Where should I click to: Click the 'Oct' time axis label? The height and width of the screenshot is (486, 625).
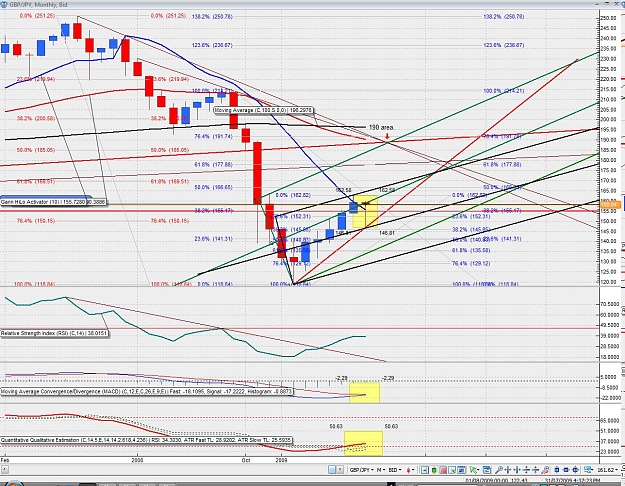(x=246, y=460)
